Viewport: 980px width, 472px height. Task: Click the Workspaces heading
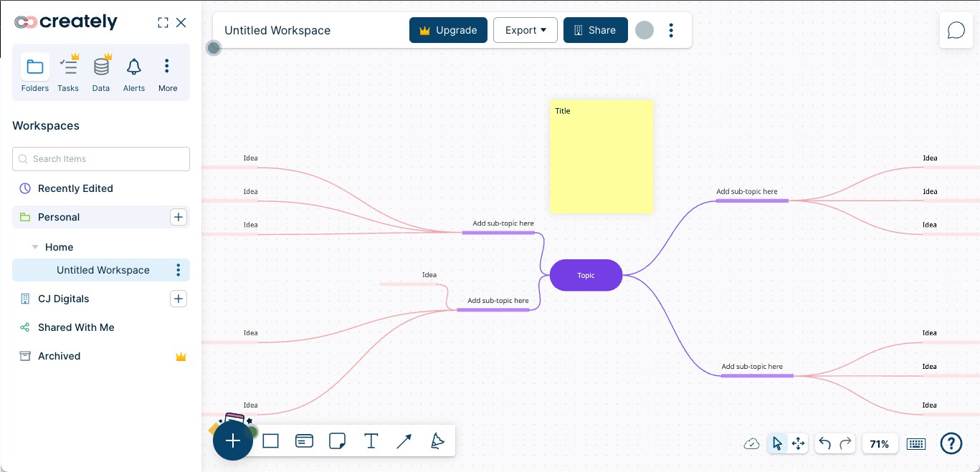coord(46,125)
